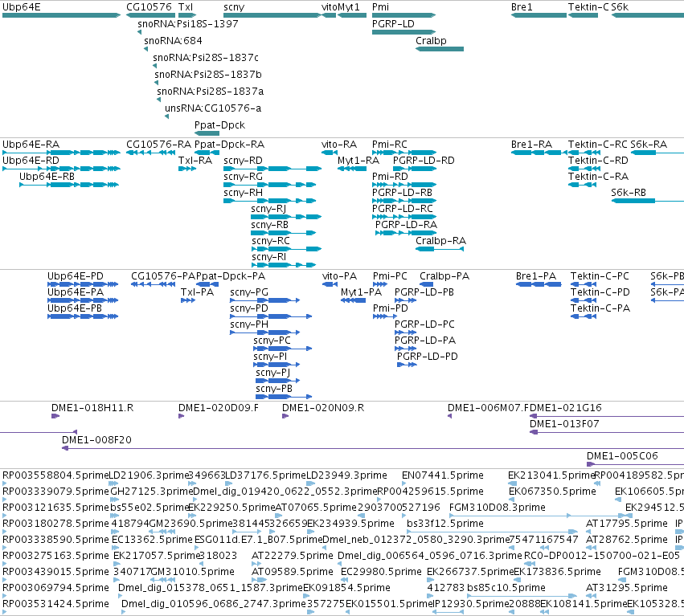Viewport: 684px width, 616px height.
Task: Select the Tektin-C gene label
Action: [588, 7]
